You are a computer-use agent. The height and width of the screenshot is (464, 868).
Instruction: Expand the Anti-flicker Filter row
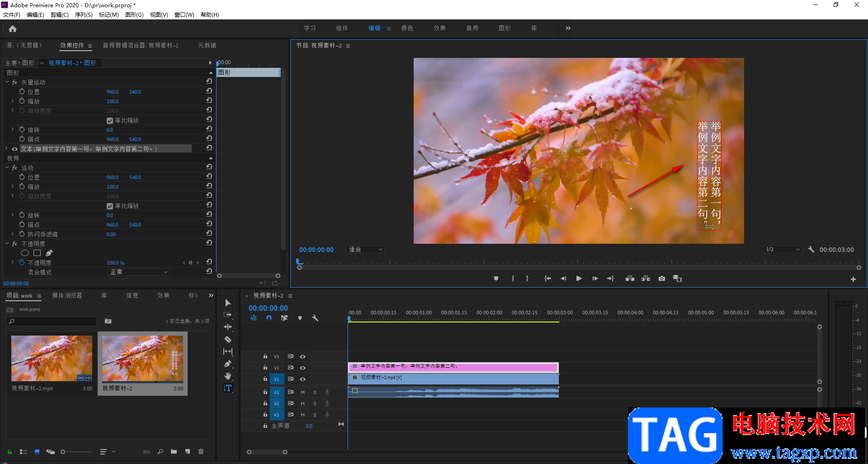point(12,234)
